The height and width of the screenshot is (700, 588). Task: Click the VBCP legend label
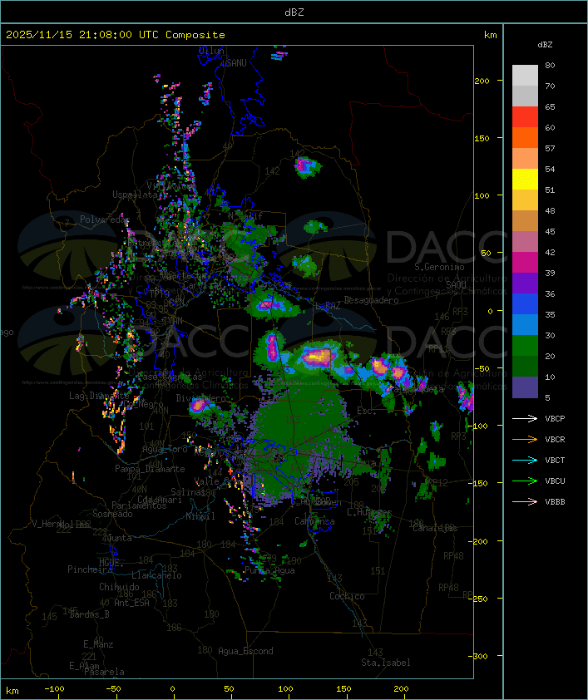555,419
